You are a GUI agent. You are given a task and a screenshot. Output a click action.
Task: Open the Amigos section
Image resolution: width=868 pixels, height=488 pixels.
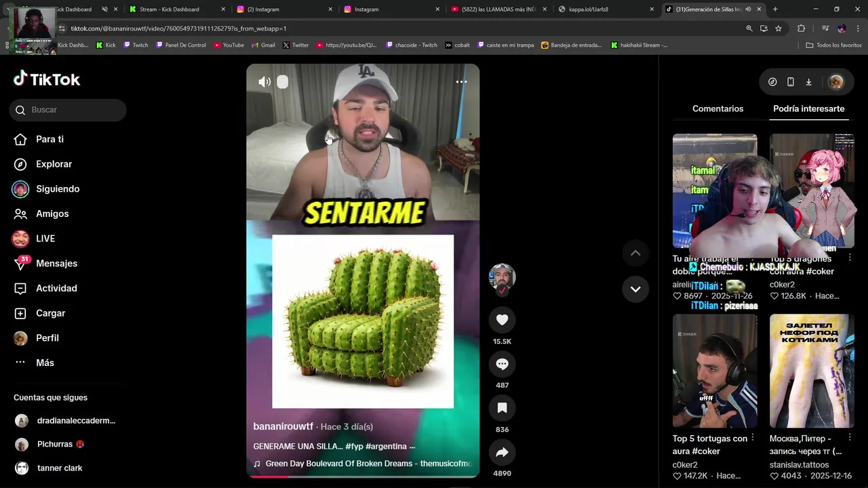[x=42, y=213]
